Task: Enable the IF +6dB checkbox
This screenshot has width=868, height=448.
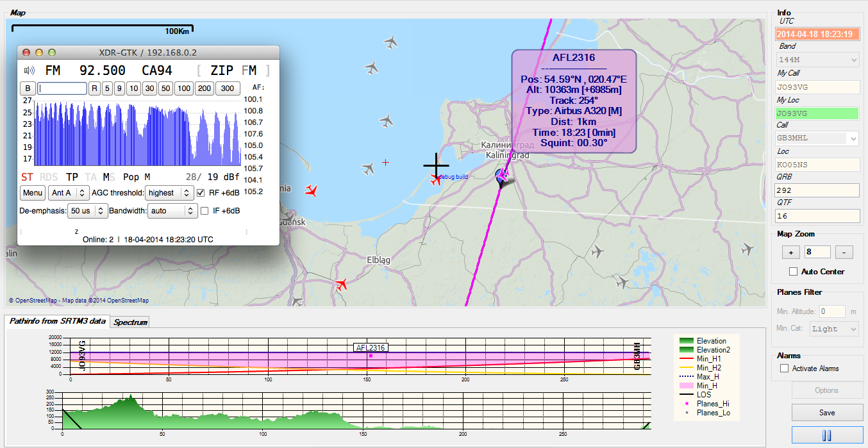Action: tap(204, 211)
